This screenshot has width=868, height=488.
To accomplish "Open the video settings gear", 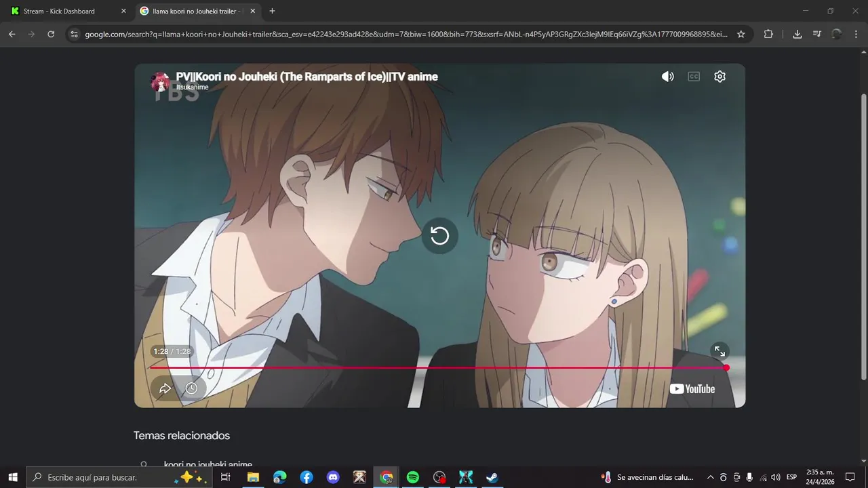I will (x=719, y=77).
